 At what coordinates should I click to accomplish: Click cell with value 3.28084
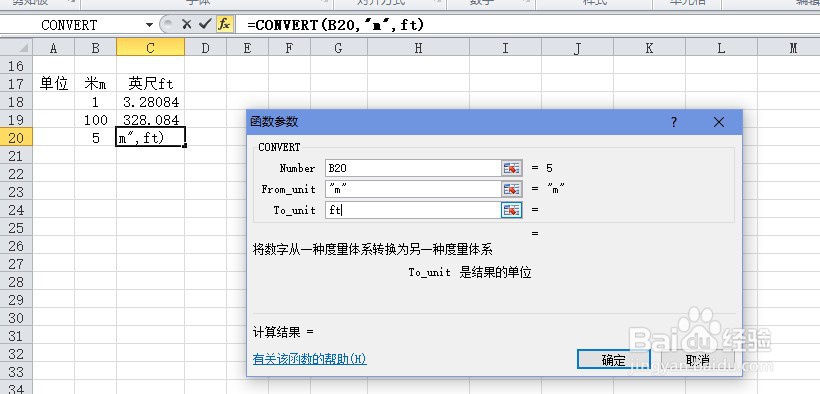pos(150,102)
